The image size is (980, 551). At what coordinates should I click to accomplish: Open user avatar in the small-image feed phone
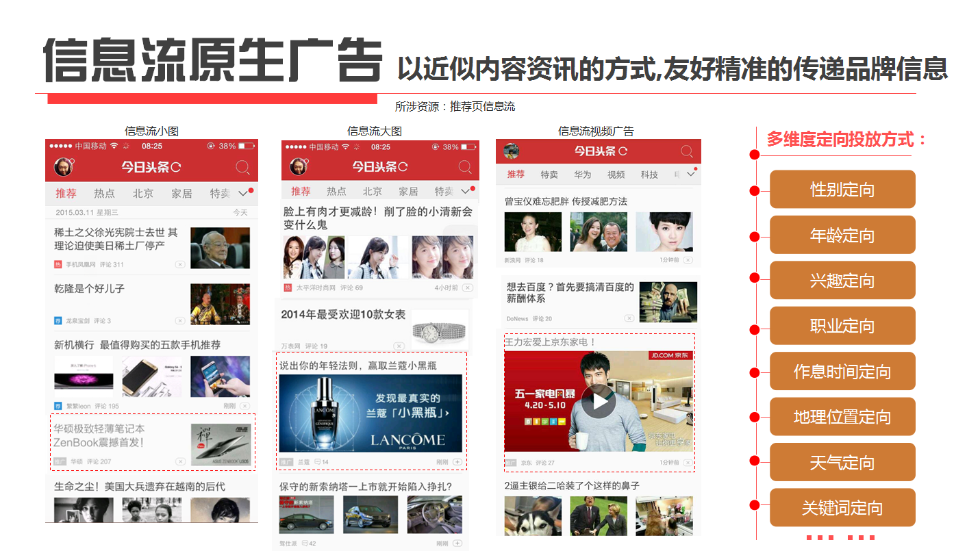(x=64, y=166)
